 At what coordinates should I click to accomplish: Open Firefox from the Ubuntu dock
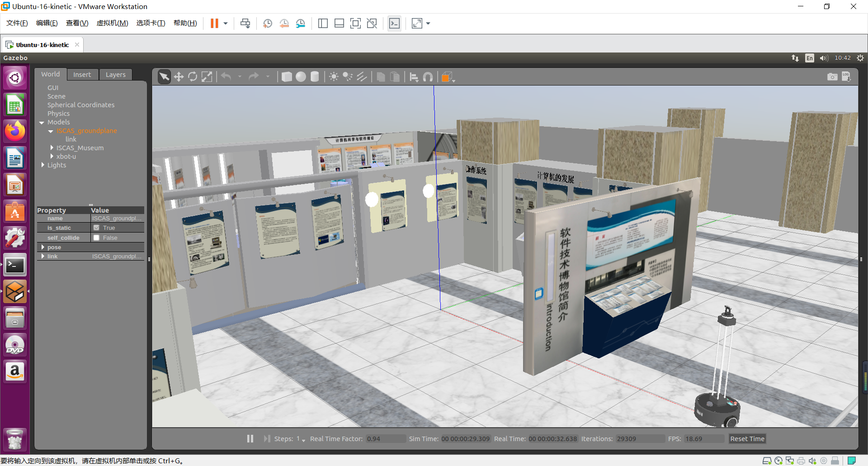[15, 132]
